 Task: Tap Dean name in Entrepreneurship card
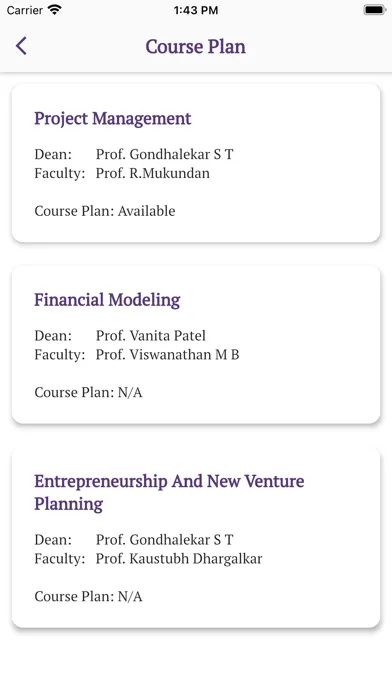(x=165, y=540)
